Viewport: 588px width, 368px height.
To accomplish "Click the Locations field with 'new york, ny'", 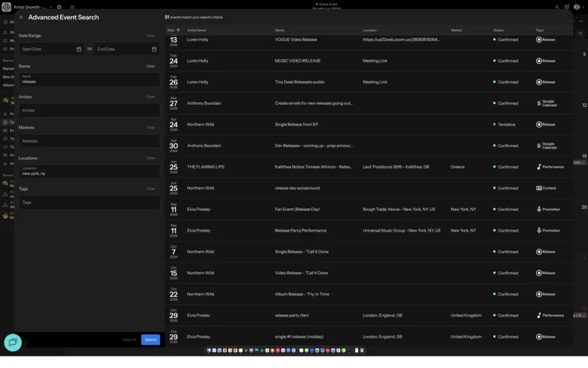I will click(89, 171).
